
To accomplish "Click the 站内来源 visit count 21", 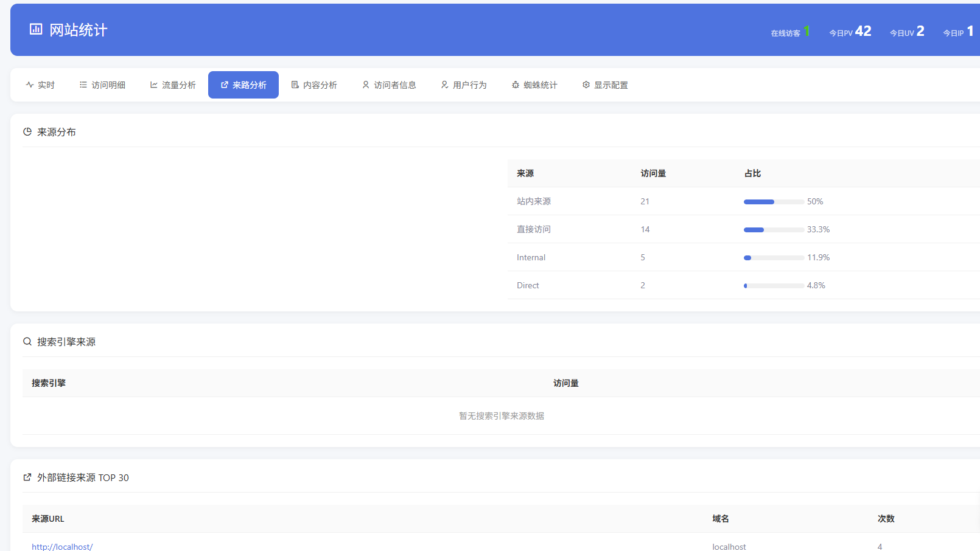I will pyautogui.click(x=645, y=201).
